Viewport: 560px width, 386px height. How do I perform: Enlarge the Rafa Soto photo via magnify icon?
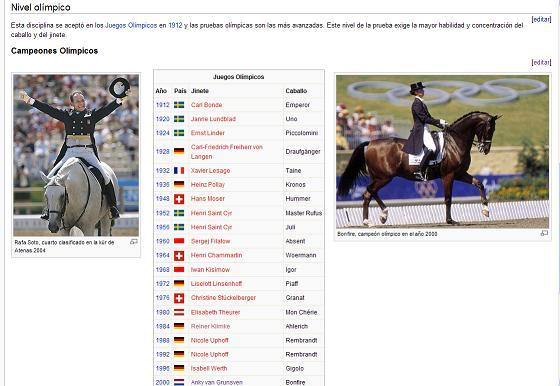134,242
